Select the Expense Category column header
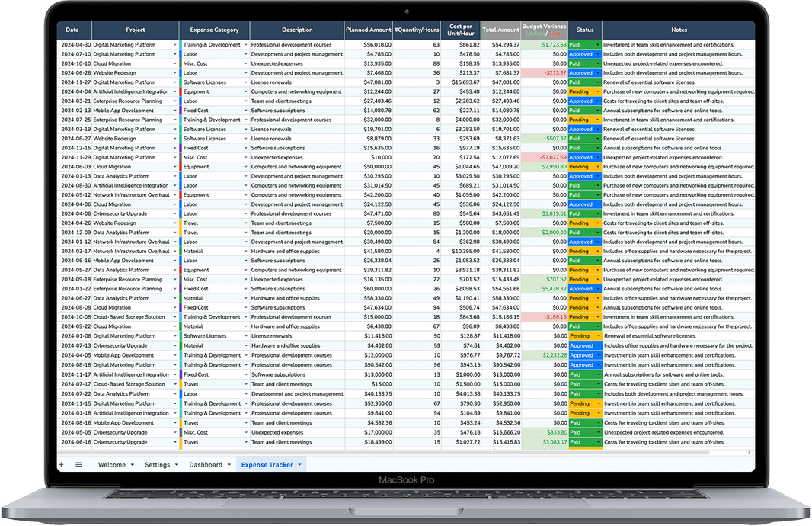Image resolution: width=812 pixels, height=526 pixels. tap(214, 30)
